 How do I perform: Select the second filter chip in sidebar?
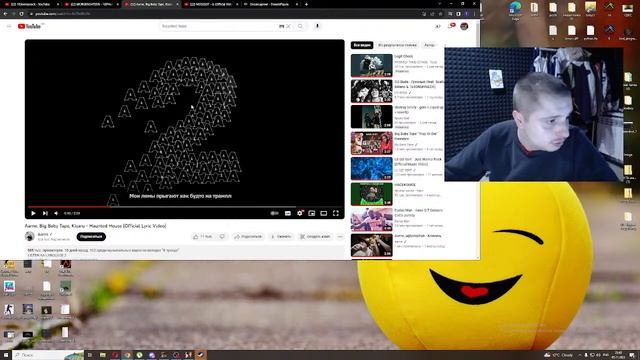click(x=397, y=45)
